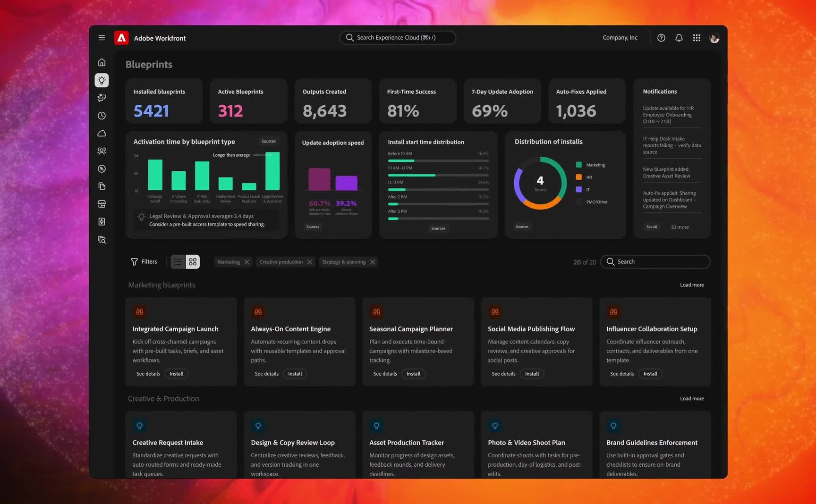The height and width of the screenshot is (504, 816).
Task: Open IT Help Desk Intake failing notification
Action: pos(671,145)
